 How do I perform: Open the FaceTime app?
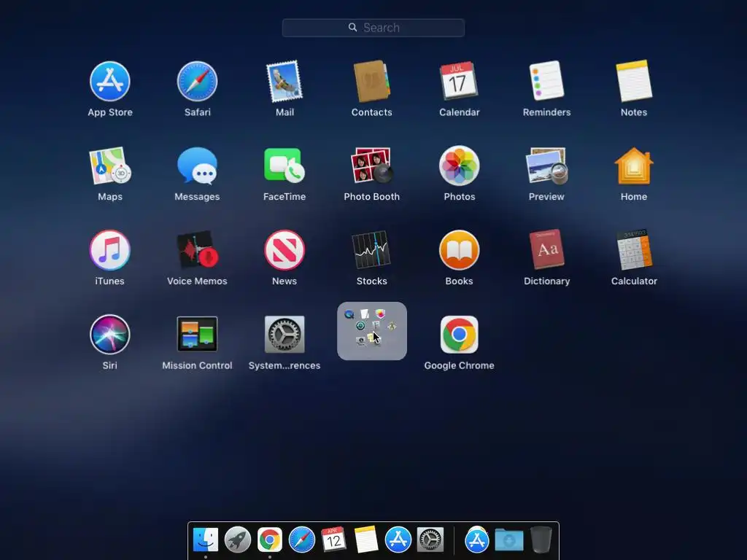click(285, 165)
